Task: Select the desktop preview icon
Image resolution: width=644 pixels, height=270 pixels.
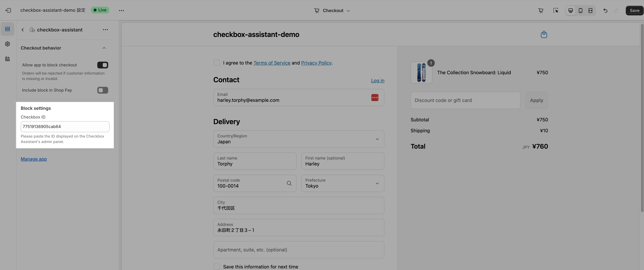Action: (x=571, y=11)
